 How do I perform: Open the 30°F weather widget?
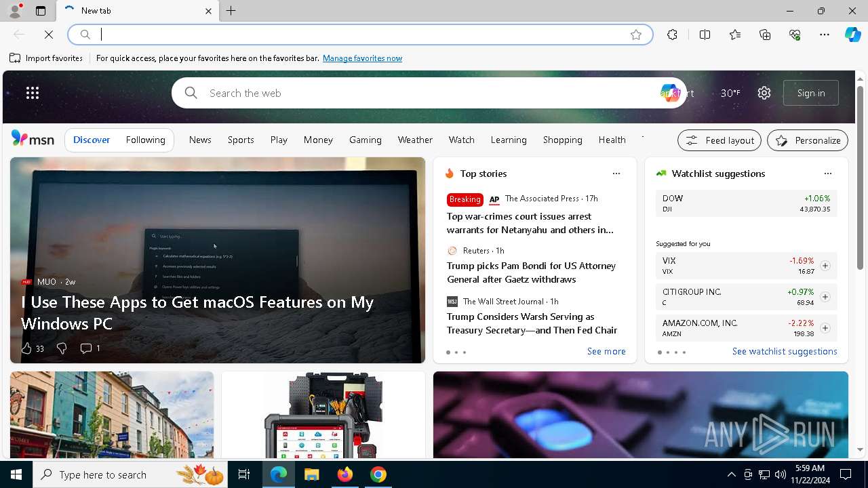click(x=730, y=93)
